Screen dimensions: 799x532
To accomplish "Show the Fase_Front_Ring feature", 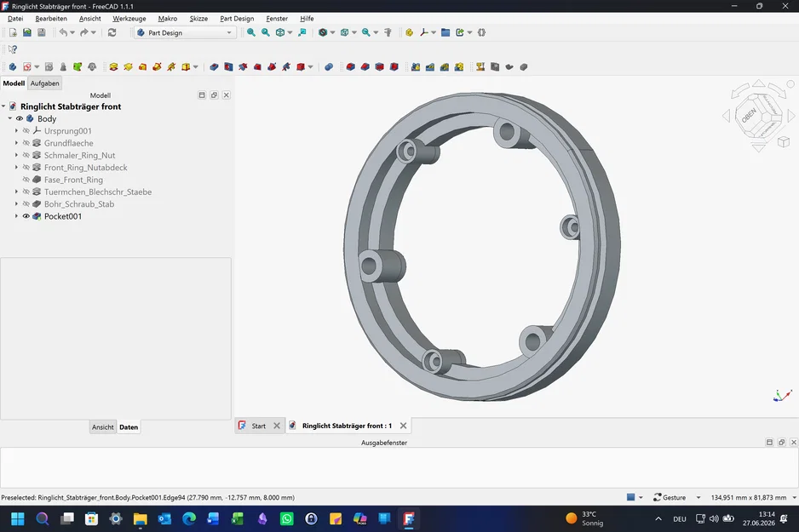I will coord(26,180).
